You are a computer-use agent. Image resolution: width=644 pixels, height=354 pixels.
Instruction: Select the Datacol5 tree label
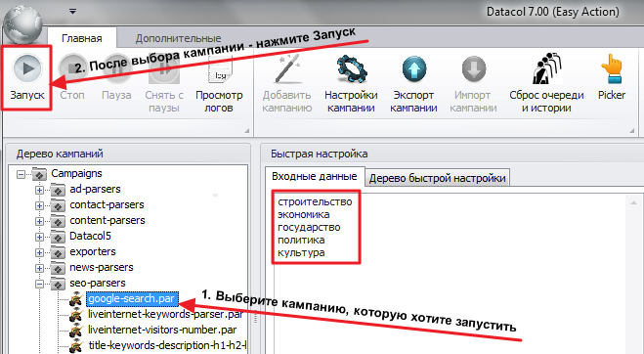[x=90, y=236]
